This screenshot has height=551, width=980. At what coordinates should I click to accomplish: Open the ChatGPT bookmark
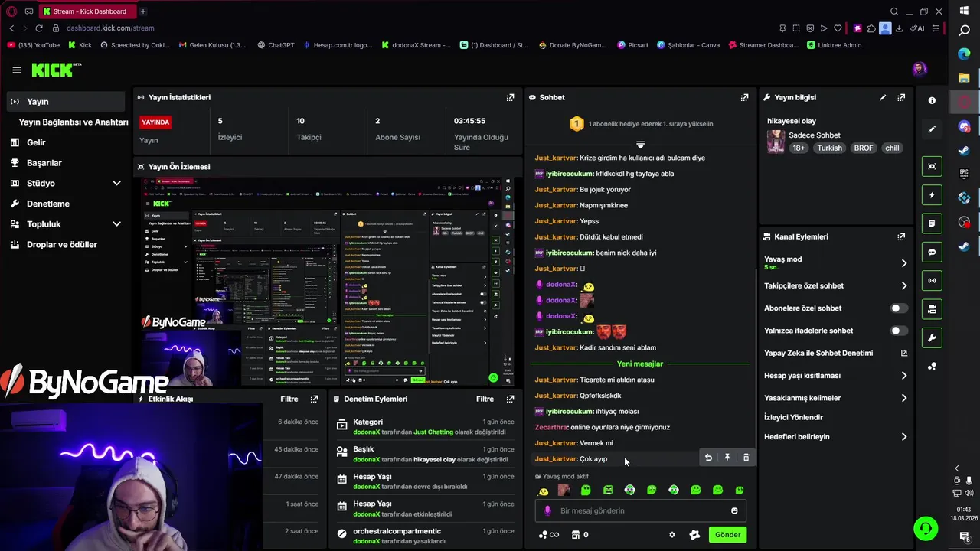tap(276, 45)
